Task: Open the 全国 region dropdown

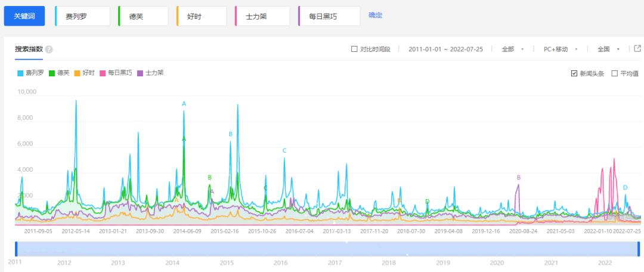Action: [609, 50]
